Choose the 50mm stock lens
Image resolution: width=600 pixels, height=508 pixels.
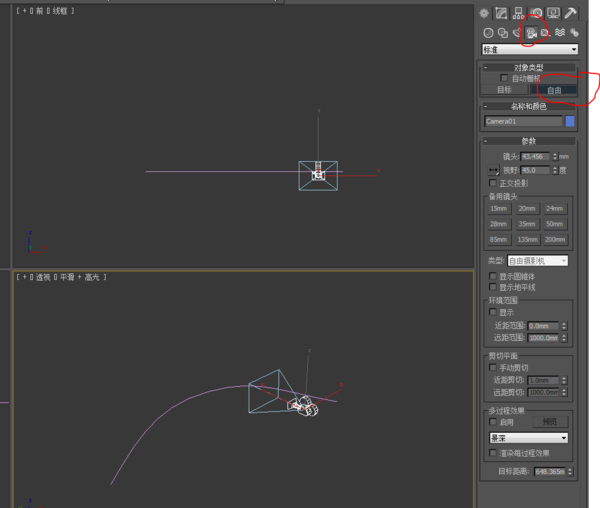click(x=554, y=224)
